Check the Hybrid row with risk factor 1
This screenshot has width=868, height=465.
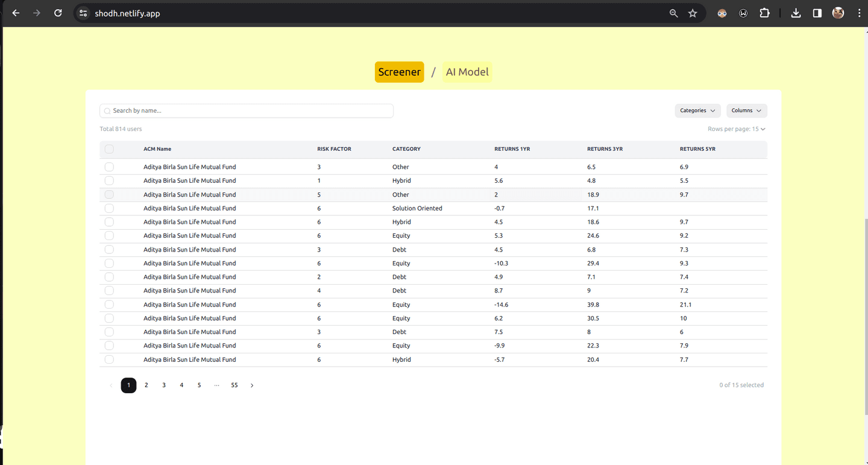(109, 180)
